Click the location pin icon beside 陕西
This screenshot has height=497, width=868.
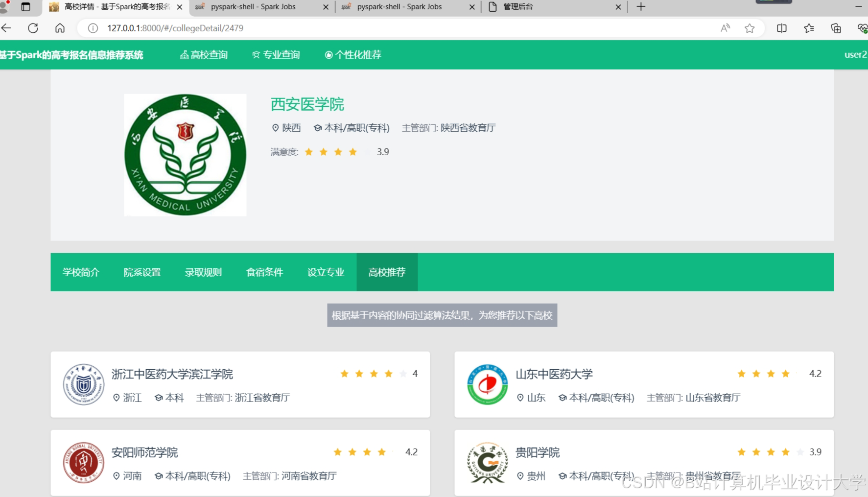tap(275, 128)
